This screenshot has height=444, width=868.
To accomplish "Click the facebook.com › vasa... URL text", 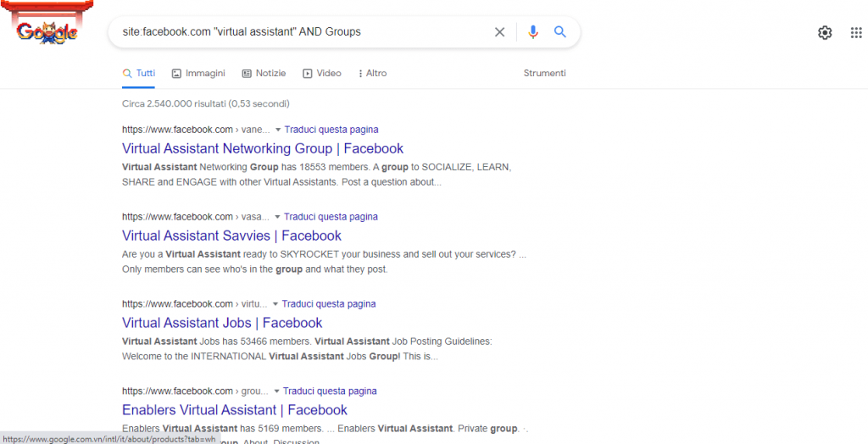I will click(196, 216).
